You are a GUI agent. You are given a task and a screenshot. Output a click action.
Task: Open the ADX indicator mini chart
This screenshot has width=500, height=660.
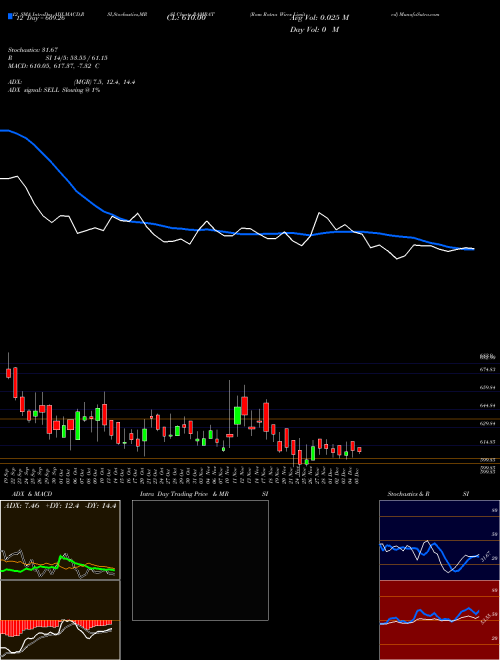[x=60, y=540]
